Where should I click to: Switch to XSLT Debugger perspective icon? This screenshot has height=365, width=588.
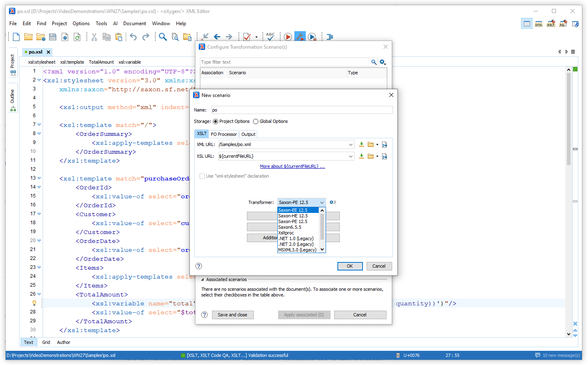551,24
